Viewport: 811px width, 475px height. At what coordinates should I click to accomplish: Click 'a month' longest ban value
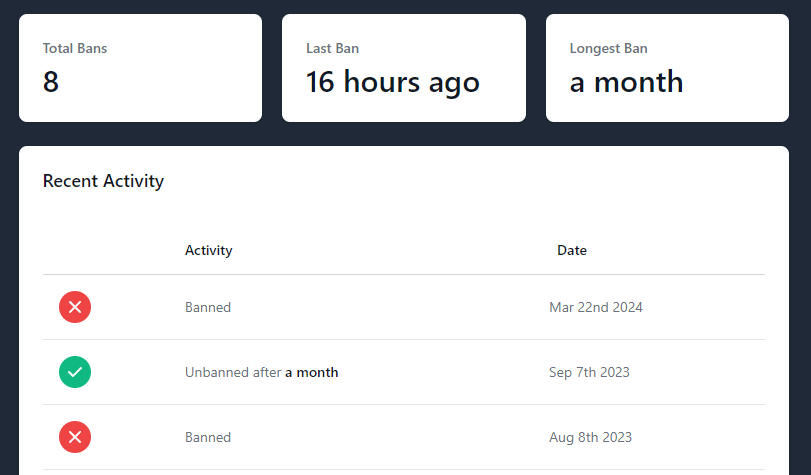626,82
